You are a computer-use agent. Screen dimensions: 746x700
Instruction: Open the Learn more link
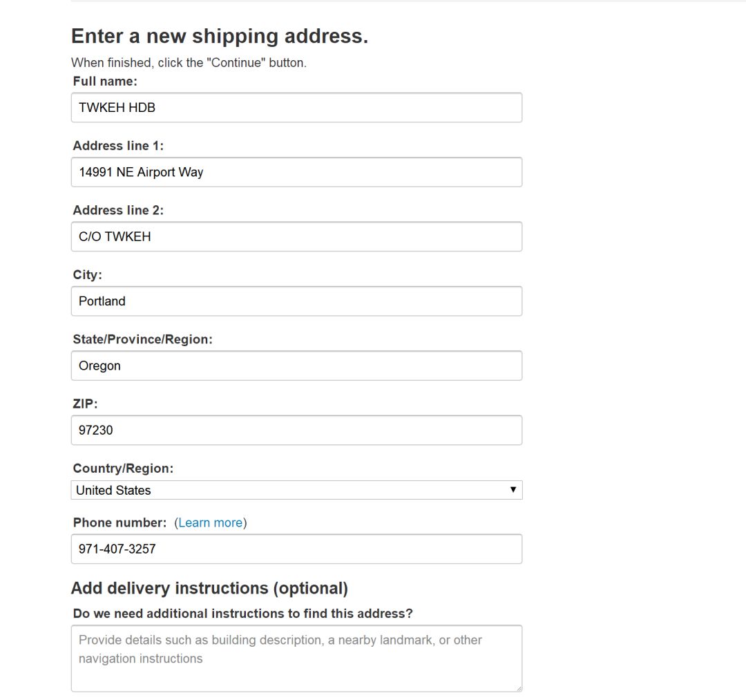coord(210,523)
